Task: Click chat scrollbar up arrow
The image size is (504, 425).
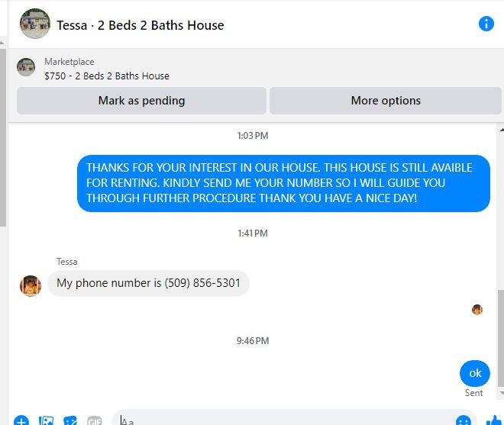Action: point(502,130)
